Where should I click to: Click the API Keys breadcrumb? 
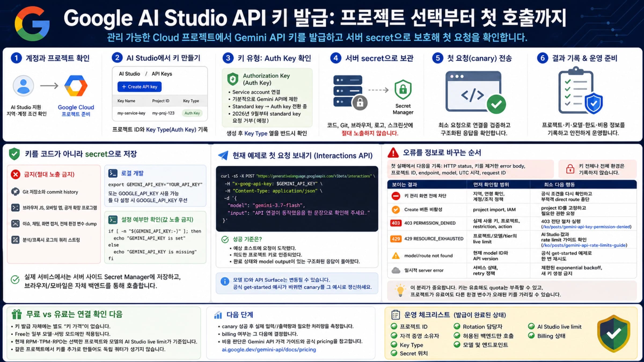pos(162,74)
